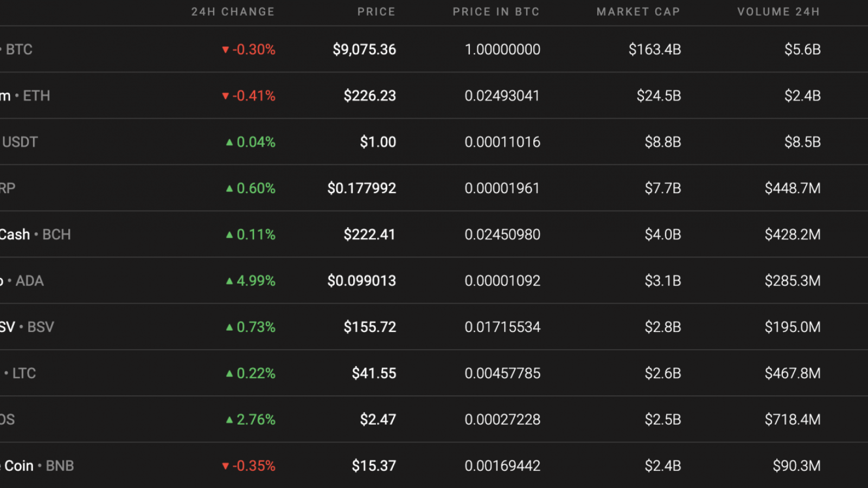Click ADA 24h volume $285.3M

793,281
